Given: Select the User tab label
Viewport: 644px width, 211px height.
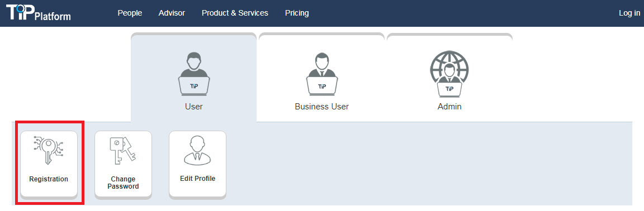Looking at the screenshot, I should tap(194, 107).
